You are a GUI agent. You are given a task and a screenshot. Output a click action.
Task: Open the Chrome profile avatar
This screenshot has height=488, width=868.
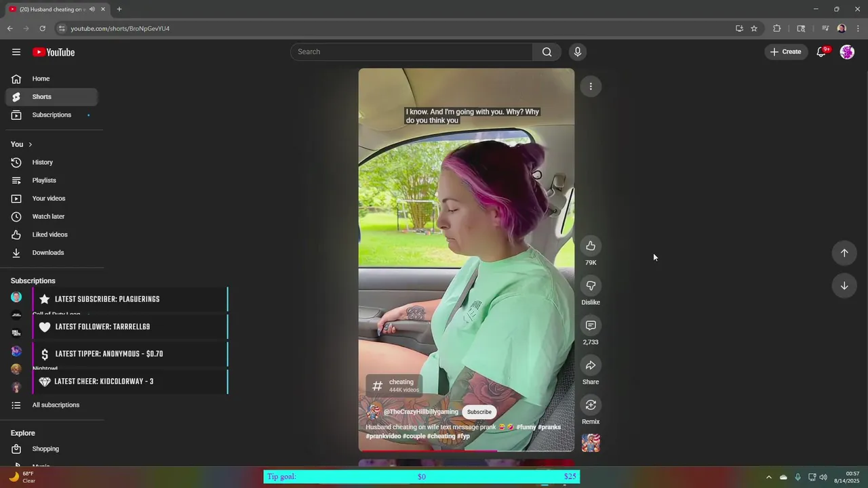tap(842, 28)
